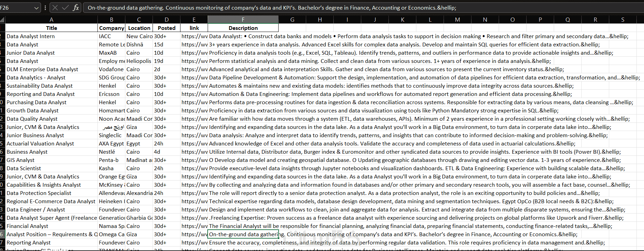Click into the formula bar text

[363, 8]
